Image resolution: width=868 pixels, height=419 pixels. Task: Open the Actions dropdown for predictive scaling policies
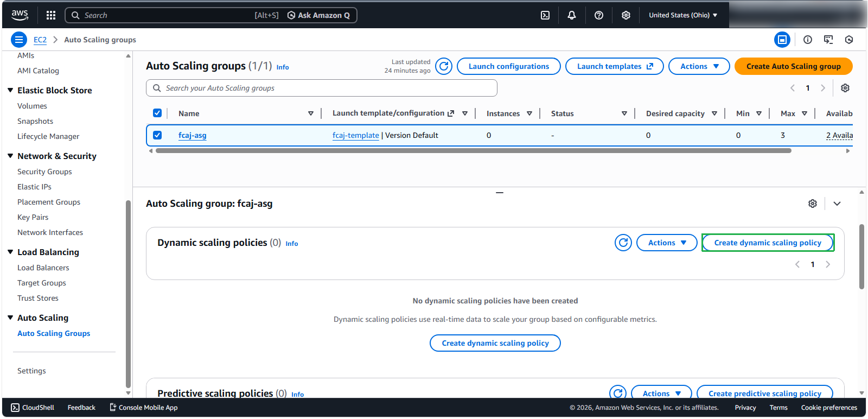pyautogui.click(x=661, y=393)
